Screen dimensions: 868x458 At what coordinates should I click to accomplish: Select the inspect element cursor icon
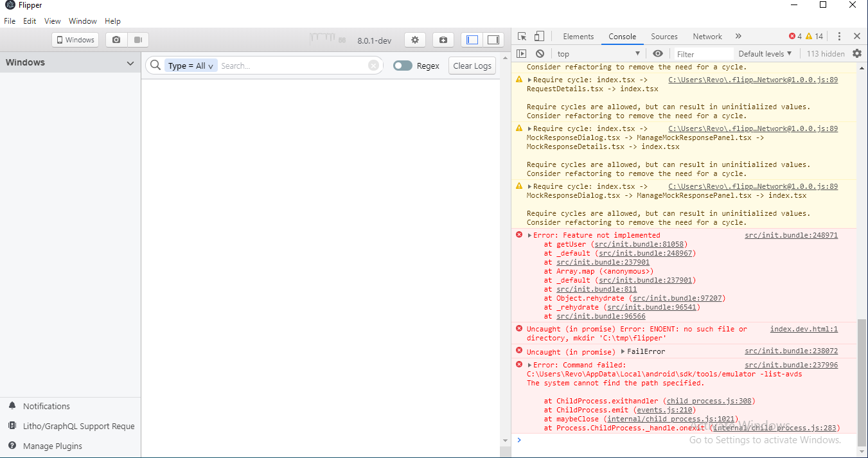click(522, 36)
